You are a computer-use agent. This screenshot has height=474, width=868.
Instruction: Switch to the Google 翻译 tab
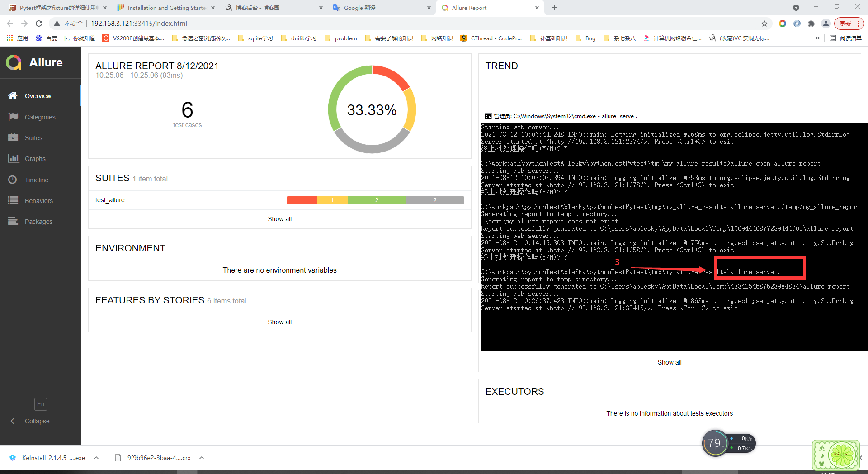[x=382, y=8]
